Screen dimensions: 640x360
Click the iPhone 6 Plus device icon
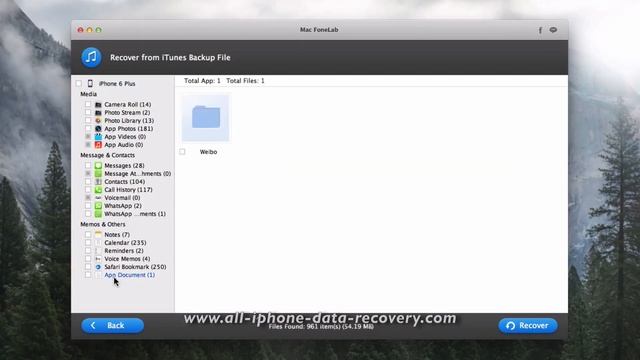[x=90, y=83]
